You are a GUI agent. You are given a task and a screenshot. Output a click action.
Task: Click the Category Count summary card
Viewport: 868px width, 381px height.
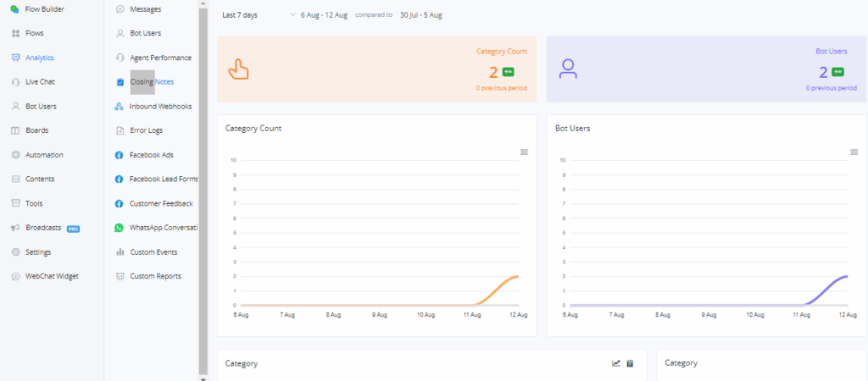point(376,69)
